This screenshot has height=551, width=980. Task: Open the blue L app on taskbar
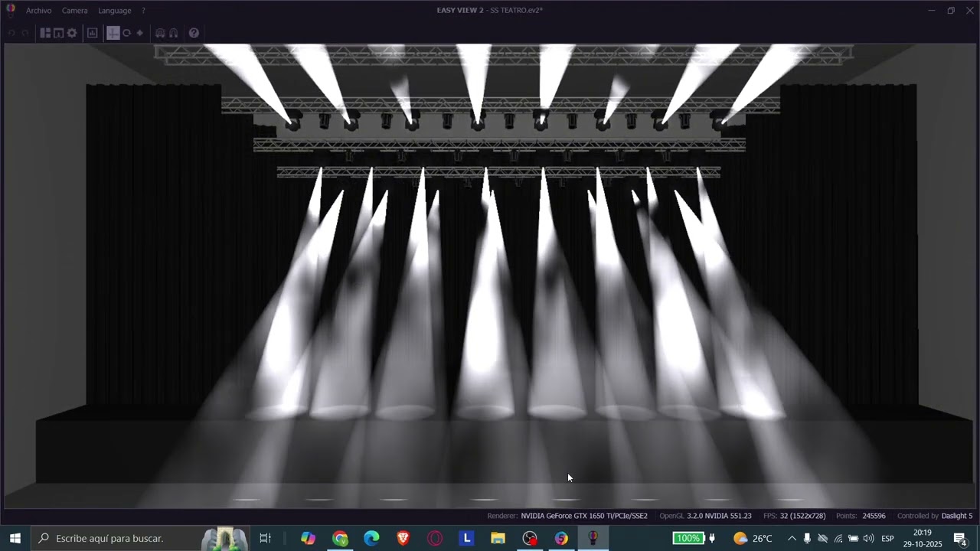[466, 538]
